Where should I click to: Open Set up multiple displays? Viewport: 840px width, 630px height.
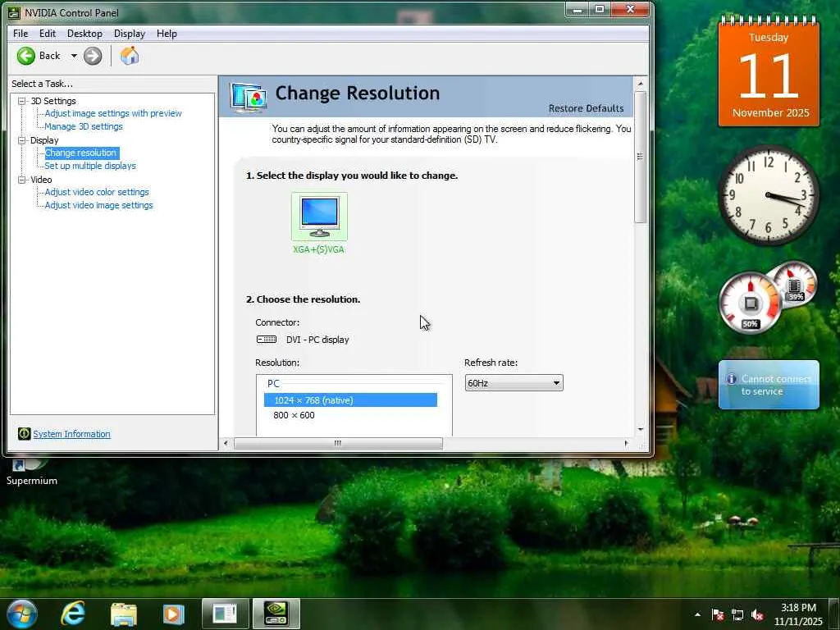tap(90, 166)
